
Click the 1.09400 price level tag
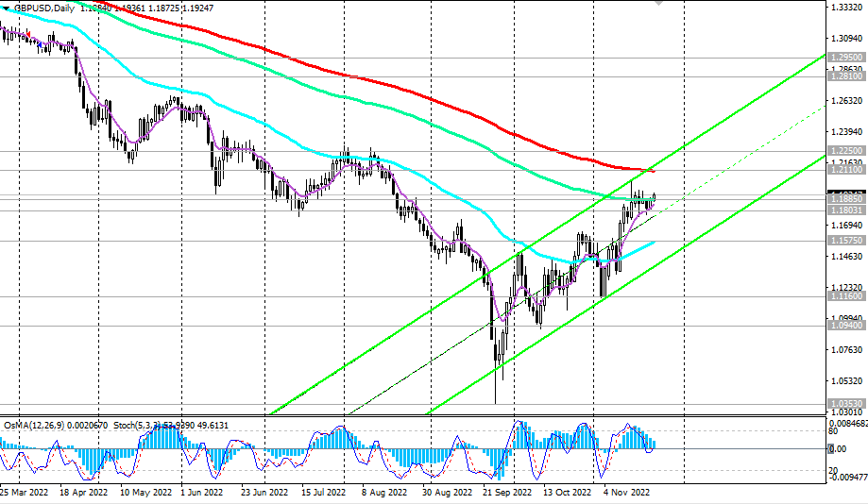tap(845, 325)
